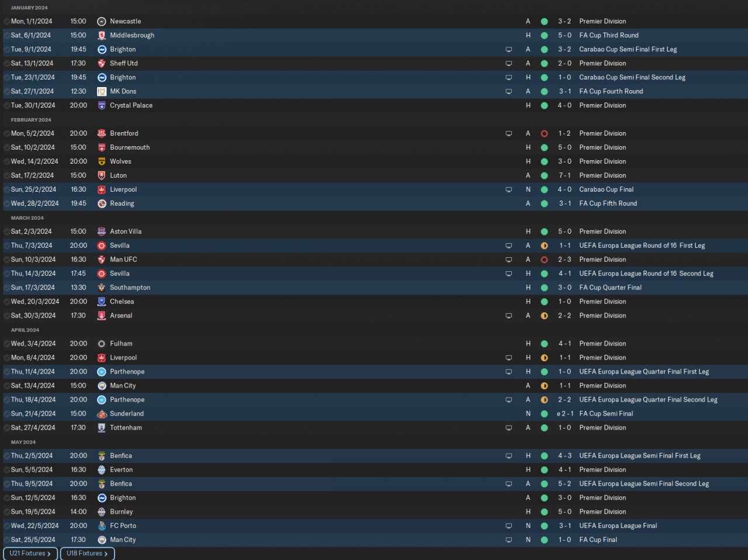Image resolution: width=748 pixels, height=560 pixels.
Task: Click TV broadcast icon on Carabao Cup Final row
Action: click(x=508, y=189)
